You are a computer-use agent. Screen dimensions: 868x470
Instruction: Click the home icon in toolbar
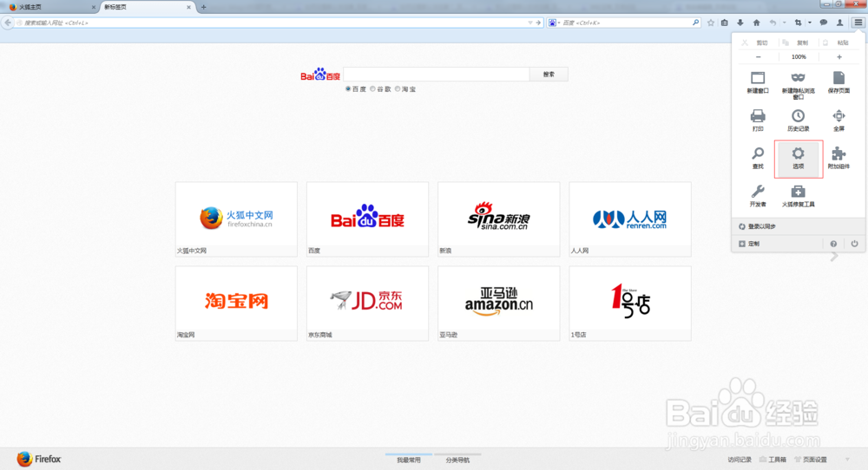(x=756, y=23)
